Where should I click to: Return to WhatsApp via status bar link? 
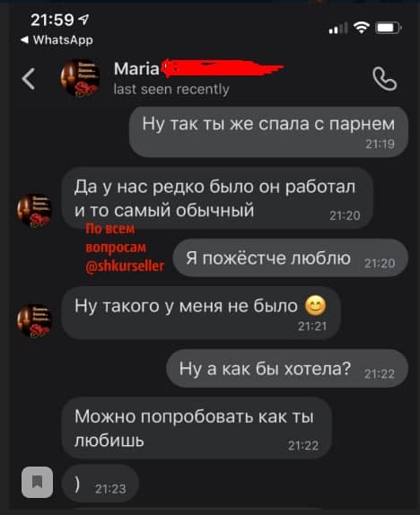(x=57, y=40)
